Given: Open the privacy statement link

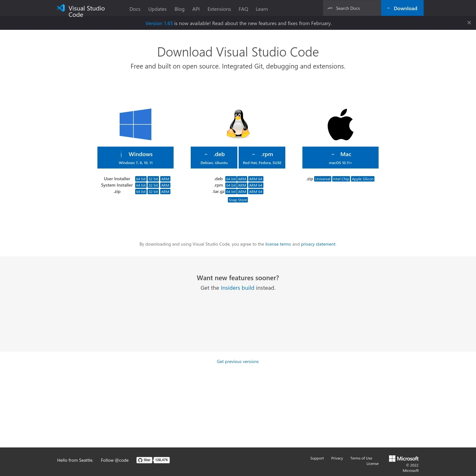Looking at the screenshot, I should pyautogui.click(x=318, y=244).
